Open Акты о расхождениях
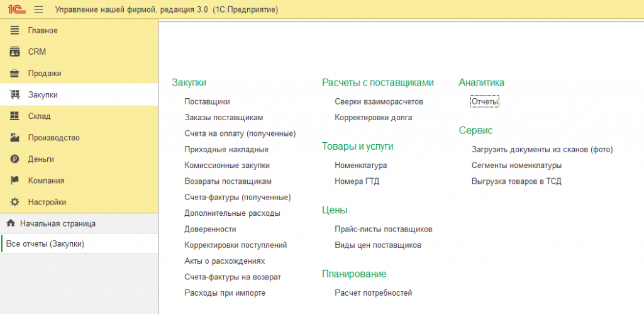Image resolution: width=644 pixels, height=314 pixels. (225, 261)
